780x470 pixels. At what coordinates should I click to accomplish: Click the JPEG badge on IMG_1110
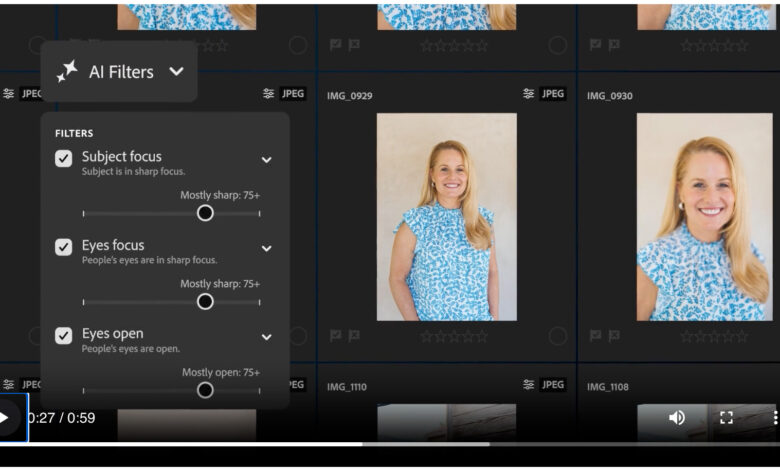pos(553,384)
